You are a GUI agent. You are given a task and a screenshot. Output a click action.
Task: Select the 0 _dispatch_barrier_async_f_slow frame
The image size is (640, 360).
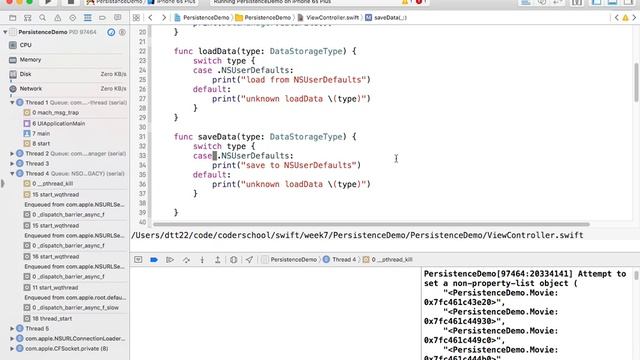71,308
